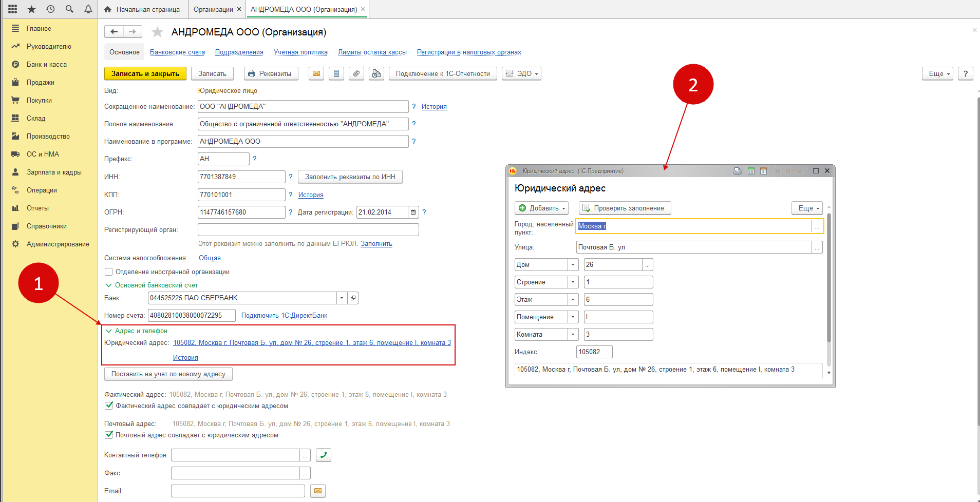This screenshot has width=980, height=502.
Task: Open calculator icon in address window title
Action: pyautogui.click(x=751, y=171)
